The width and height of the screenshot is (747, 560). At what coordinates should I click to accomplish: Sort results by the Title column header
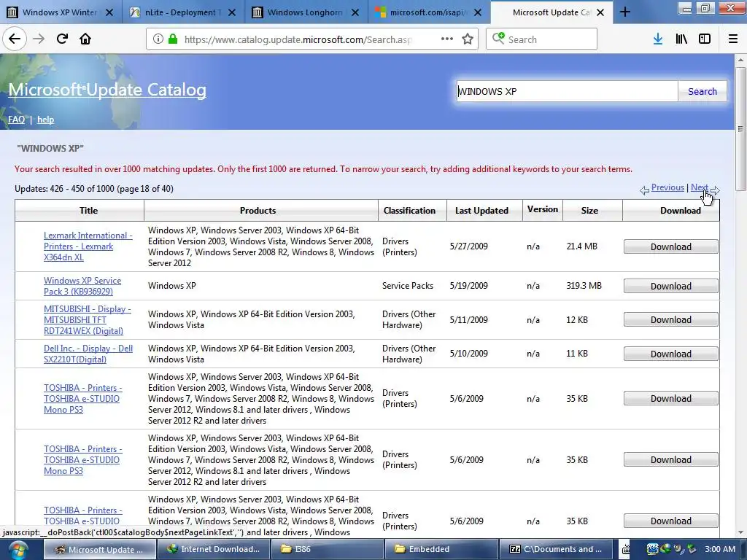click(x=88, y=211)
